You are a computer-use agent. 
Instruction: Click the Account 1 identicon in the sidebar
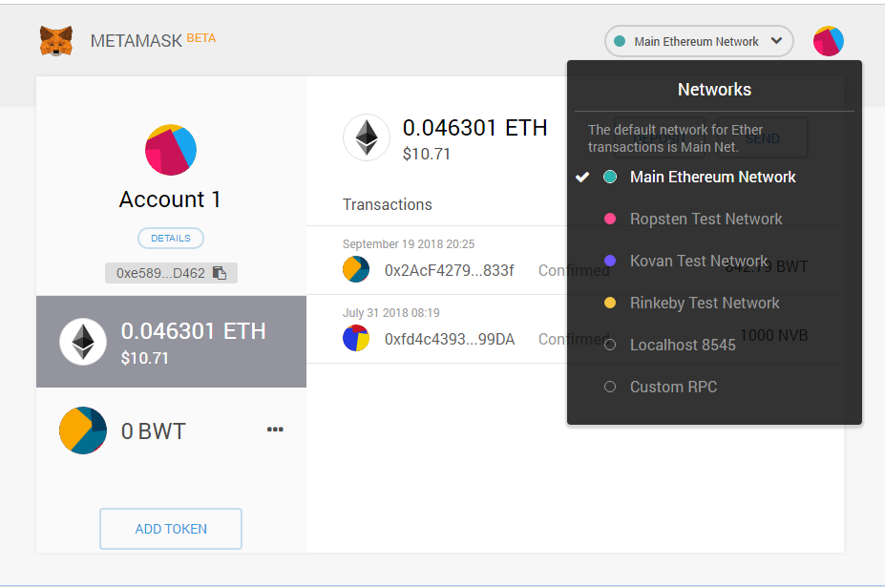(171, 150)
